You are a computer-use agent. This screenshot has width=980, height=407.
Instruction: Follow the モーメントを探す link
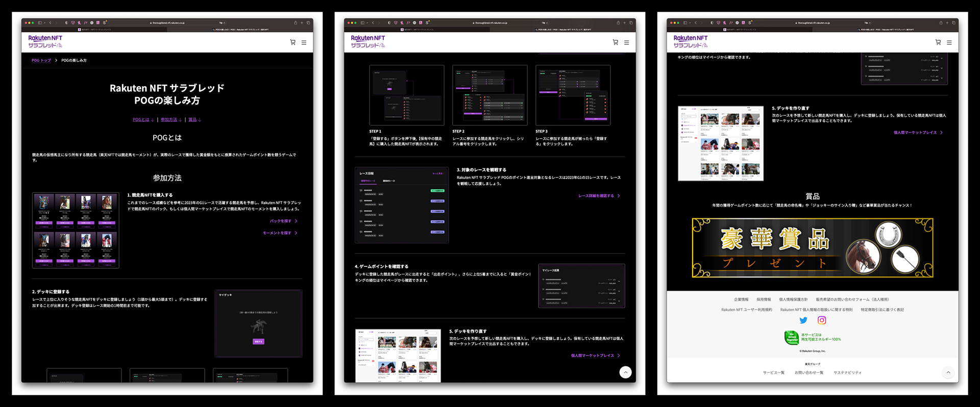280,233
